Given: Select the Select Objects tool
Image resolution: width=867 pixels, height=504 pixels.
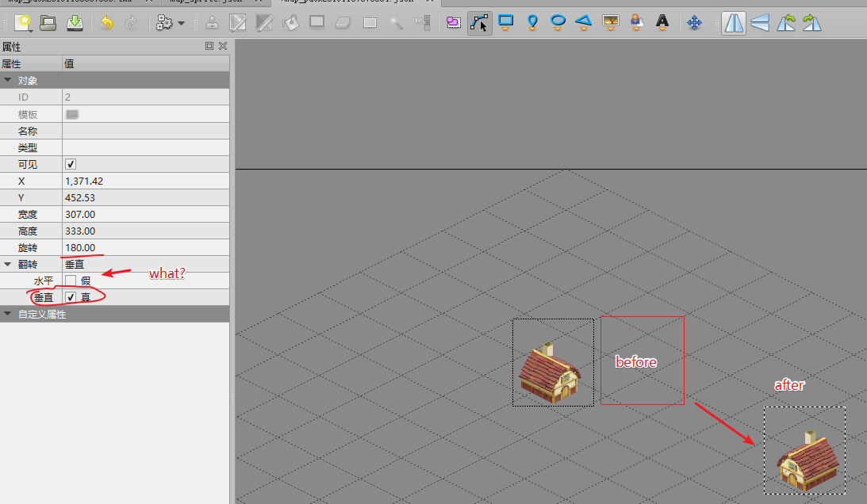Looking at the screenshot, I should click(x=454, y=23).
